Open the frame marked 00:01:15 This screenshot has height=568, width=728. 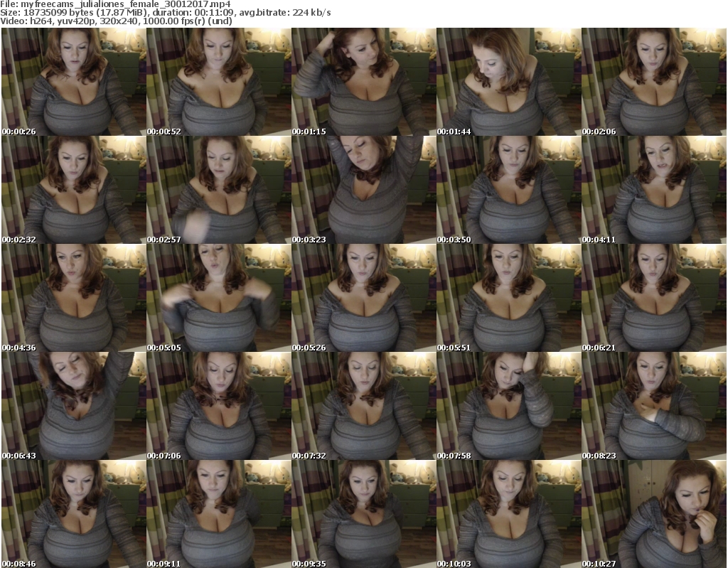pyautogui.click(x=363, y=82)
